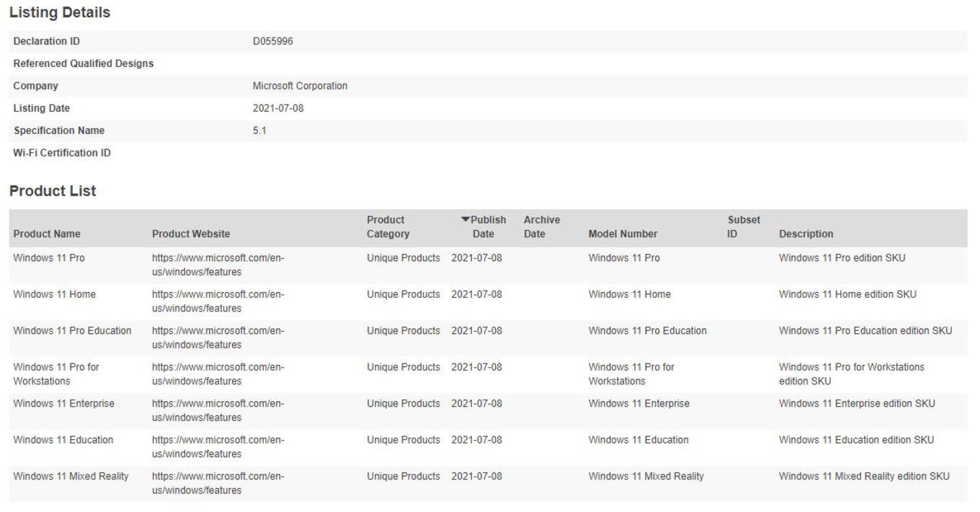This screenshot has height=512, width=980.
Task: Select Windows 11 Home product name cell
Action: pos(54,294)
